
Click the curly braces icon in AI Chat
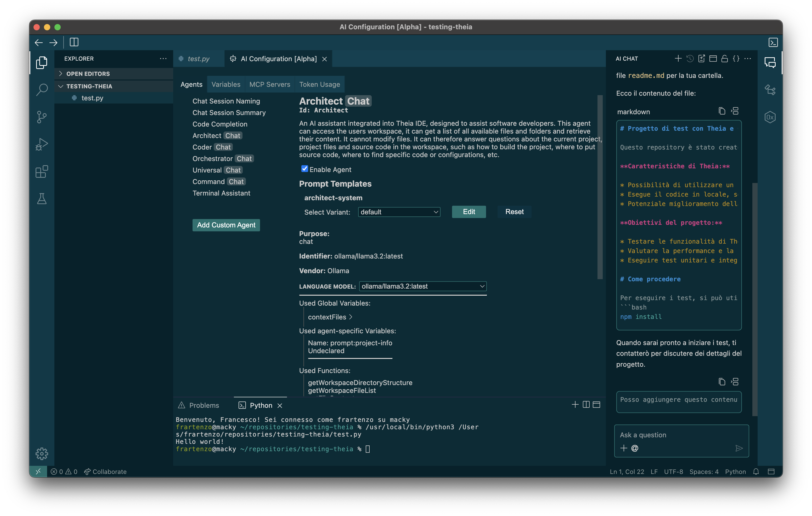(x=736, y=59)
